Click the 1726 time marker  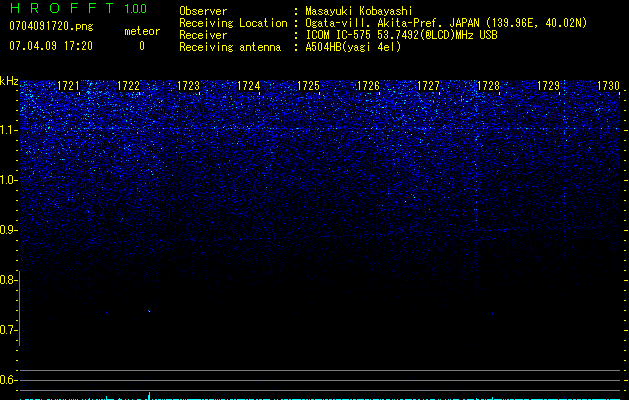368,86
